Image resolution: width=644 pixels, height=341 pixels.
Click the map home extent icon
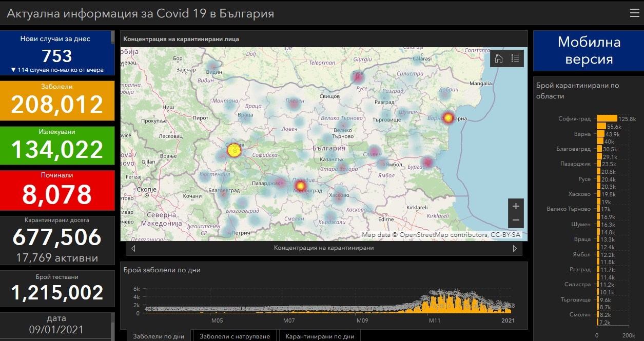[x=498, y=58]
